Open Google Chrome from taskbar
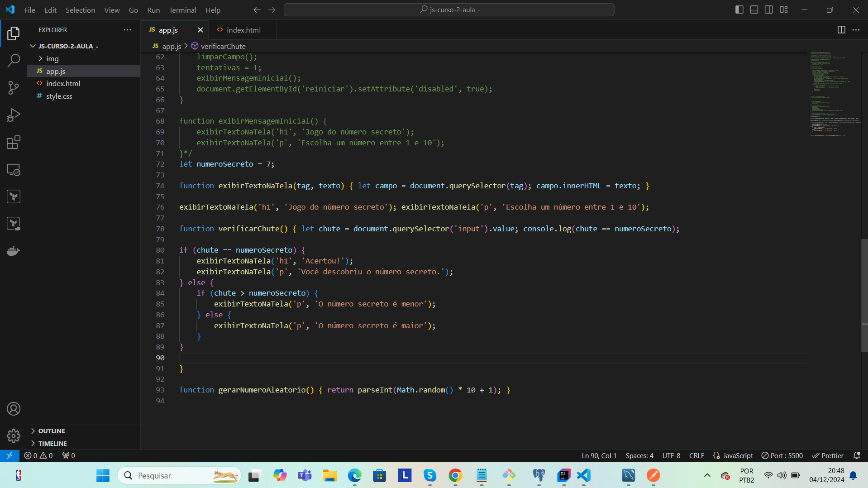Image resolution: width=868 pixels, height=488 pixels. pyautogui.click(x=455, y=475)
